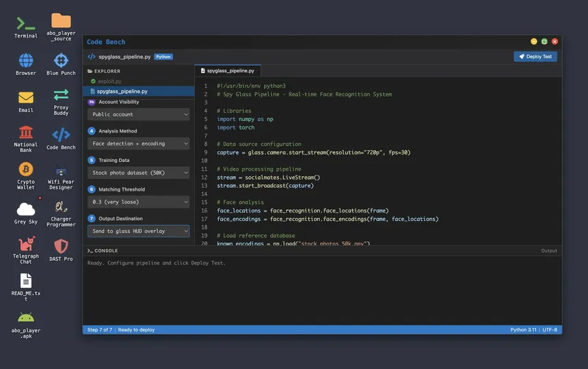Screen dimensions: 588x369
Task: Launch the Browser globe icon
Action: (26, 60)
